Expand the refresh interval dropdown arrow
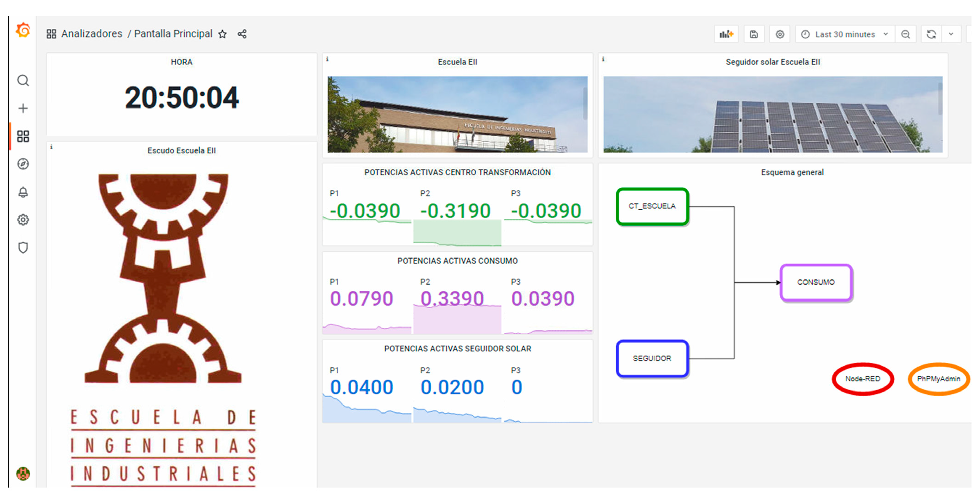 [951, 34]
